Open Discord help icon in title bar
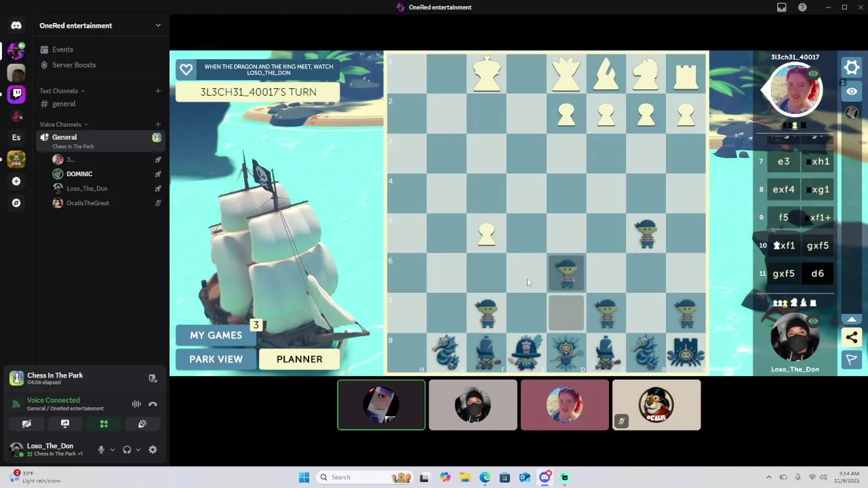This screenshot has height=488, width=868. point(803,7)
